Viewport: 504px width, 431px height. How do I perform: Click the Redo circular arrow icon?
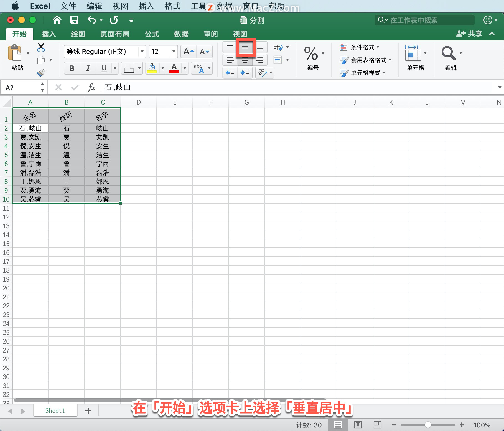click(114, 20)
